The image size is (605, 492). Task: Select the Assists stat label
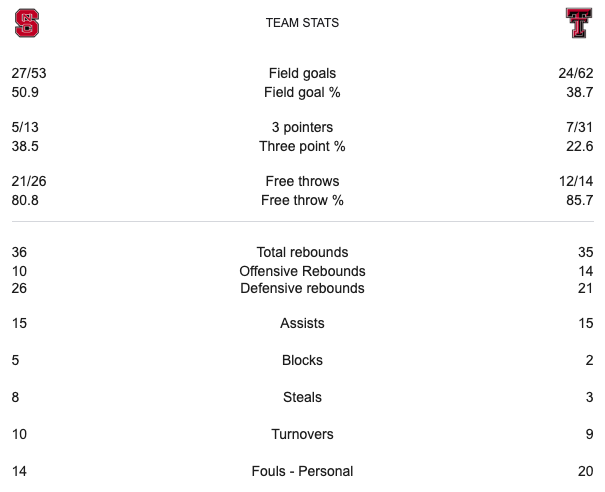point(302,323)
